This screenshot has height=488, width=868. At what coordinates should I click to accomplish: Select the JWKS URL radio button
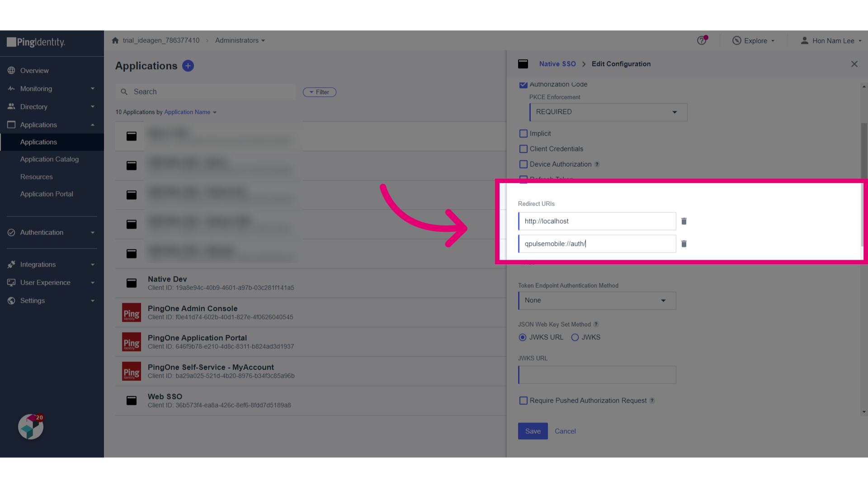[523, 338]
